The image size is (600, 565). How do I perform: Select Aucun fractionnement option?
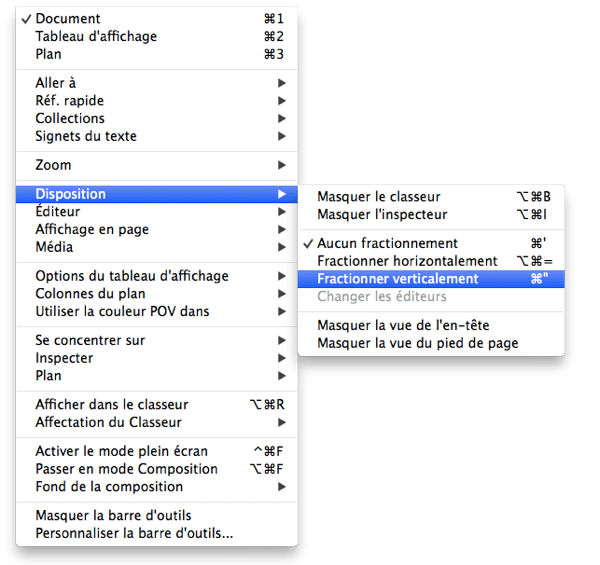pos(388,243)
